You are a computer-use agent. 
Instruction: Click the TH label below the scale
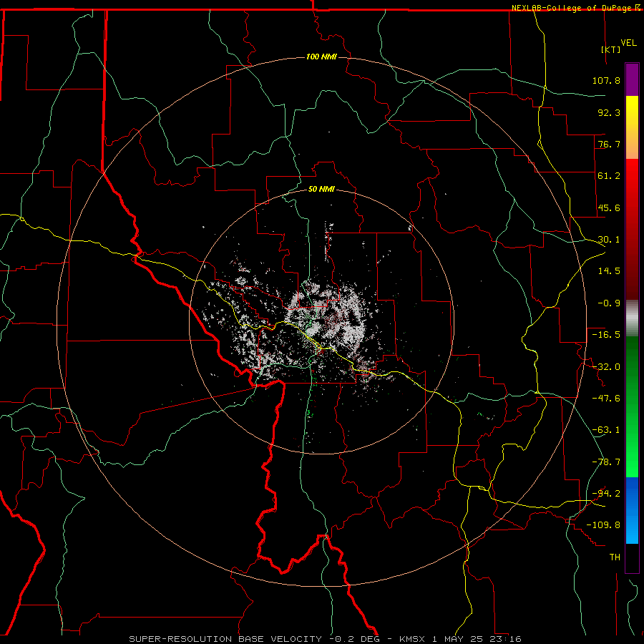coord(615,557)
